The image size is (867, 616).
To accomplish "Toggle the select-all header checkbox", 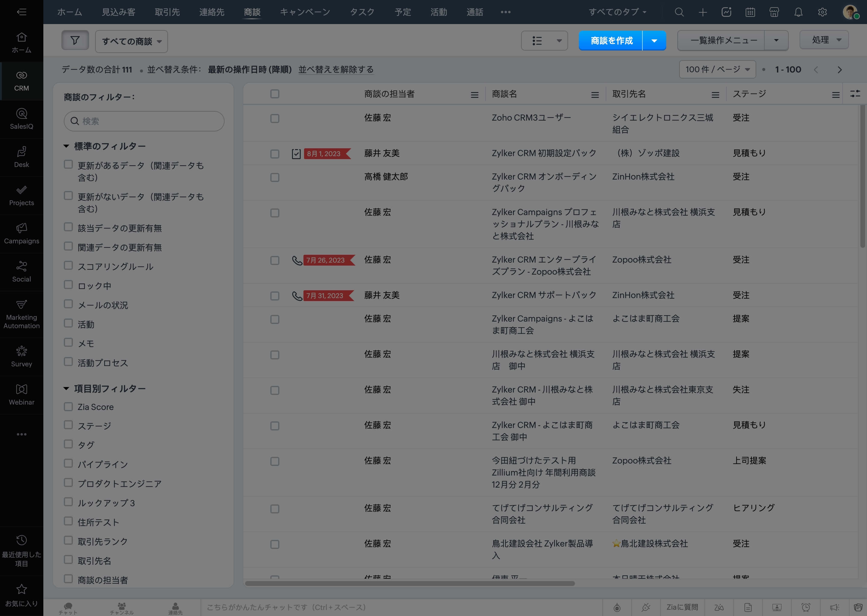I will point(275,94).
